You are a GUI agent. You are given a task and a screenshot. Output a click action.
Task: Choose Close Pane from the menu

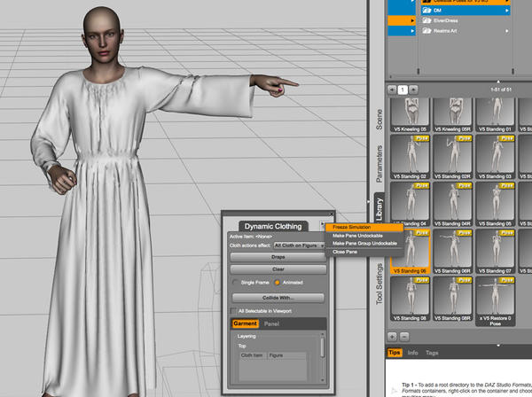364,252
